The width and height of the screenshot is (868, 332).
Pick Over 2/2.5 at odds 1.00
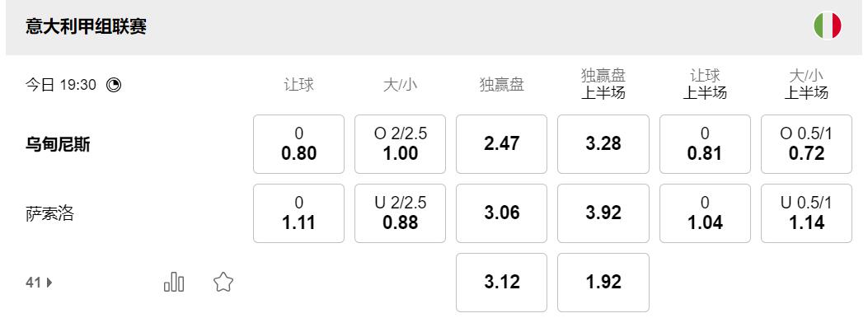pyautogui.click(x=400, y=144)
